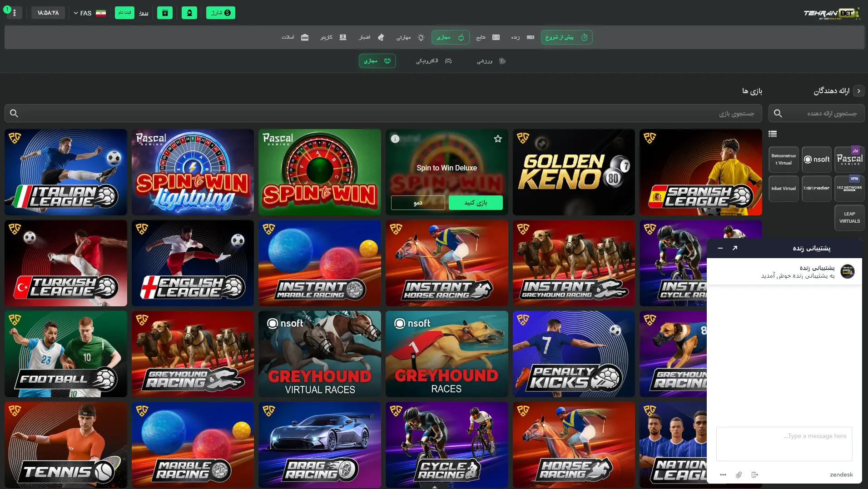Click the TehranBet logo

coord(832,13)
